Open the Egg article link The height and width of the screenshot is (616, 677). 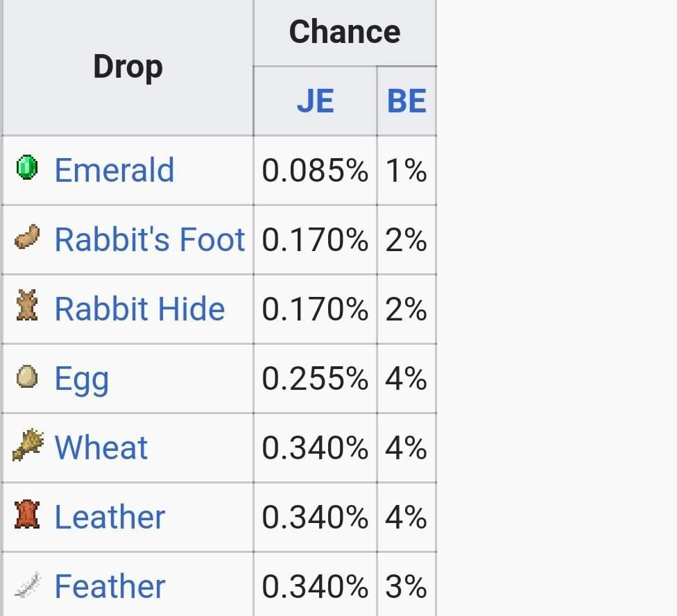[x=81, y=379]
